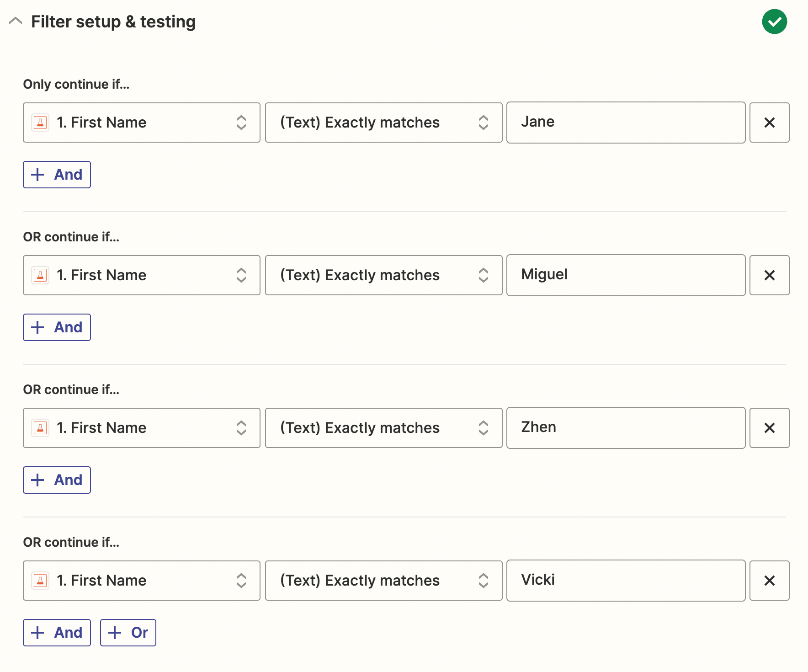This screenshot has height=672, width=808.
Task: Click the green checkmark status icon
Action: coord(774,21)
